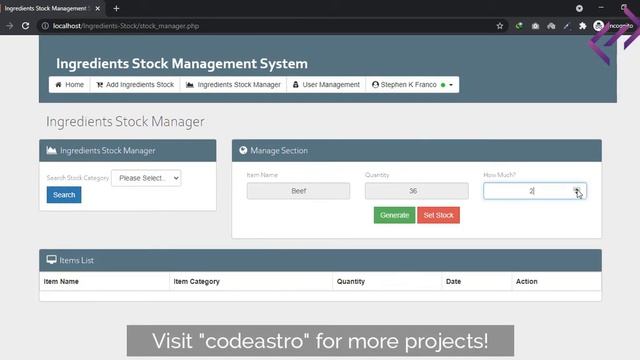Click the browser forward arrow
This screenshot has width=640, height=360.
(x=9, y=26)
